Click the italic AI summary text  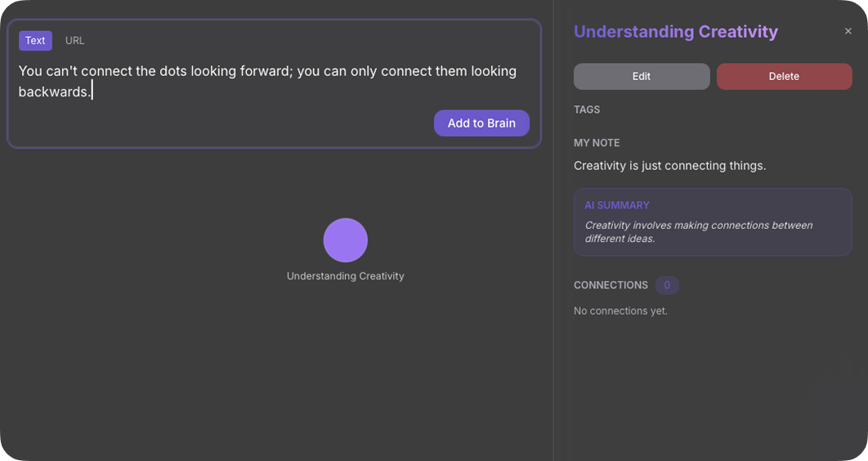click(698, 232)
